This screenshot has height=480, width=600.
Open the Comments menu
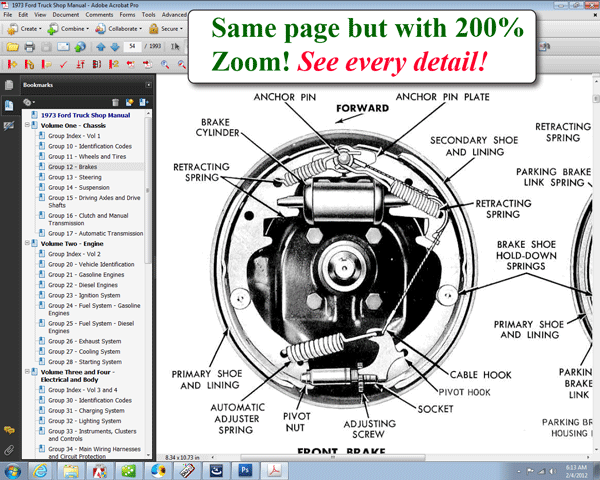(x=99, y=15)
